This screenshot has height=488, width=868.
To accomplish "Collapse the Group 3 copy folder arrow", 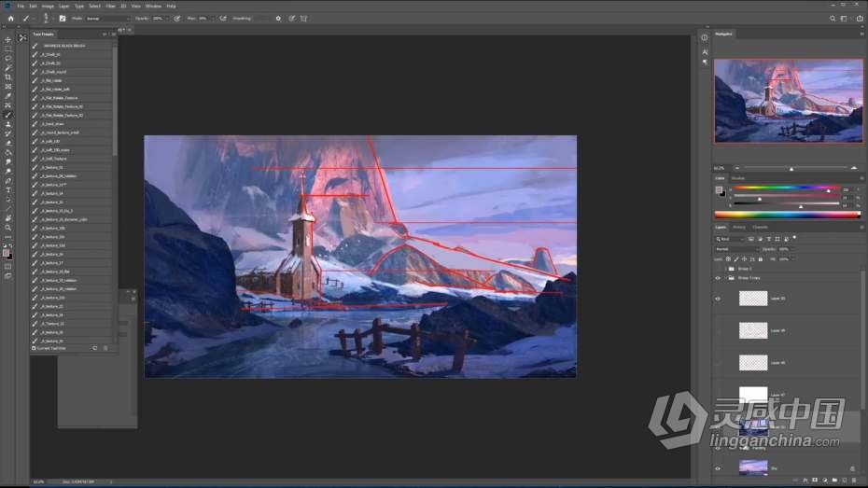I will pos(726,278).
